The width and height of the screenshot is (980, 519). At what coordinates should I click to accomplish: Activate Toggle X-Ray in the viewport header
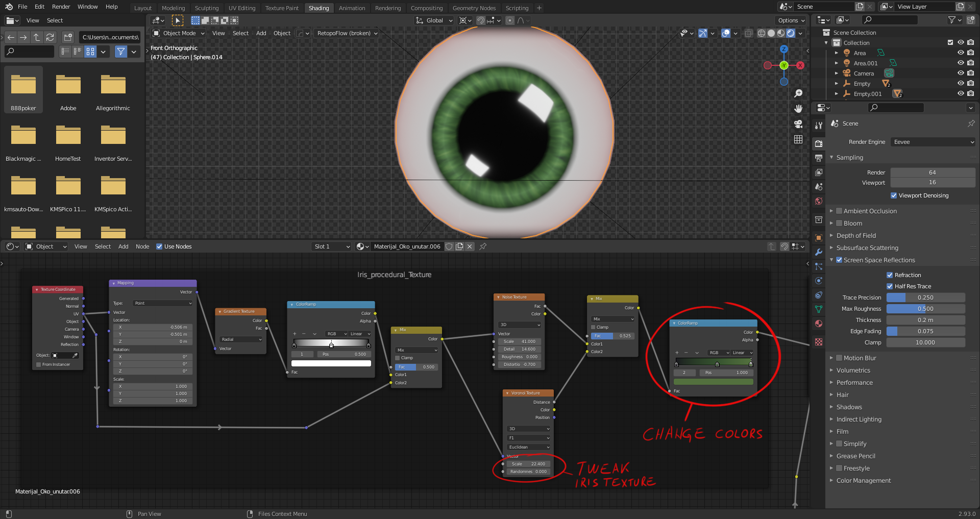coord(748,33)
